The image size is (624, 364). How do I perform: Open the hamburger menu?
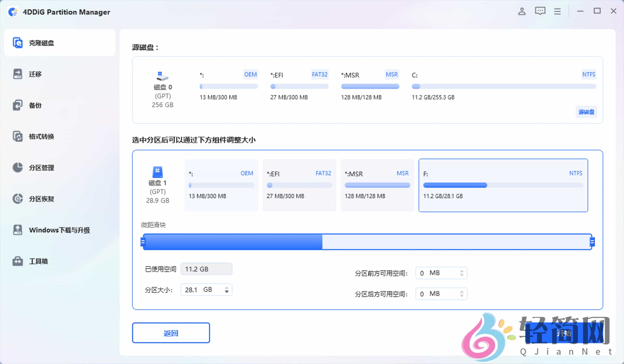click(557, 11)
